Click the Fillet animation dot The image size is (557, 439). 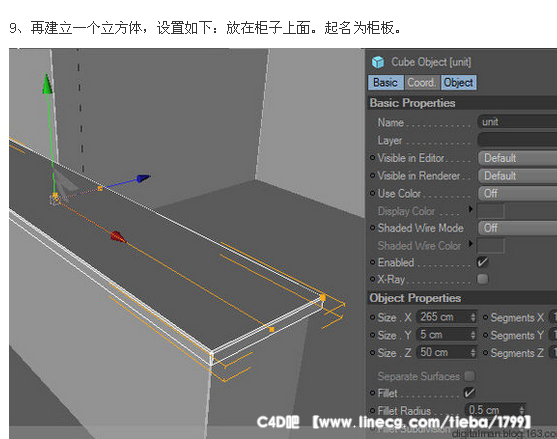[x=372, y=393]
